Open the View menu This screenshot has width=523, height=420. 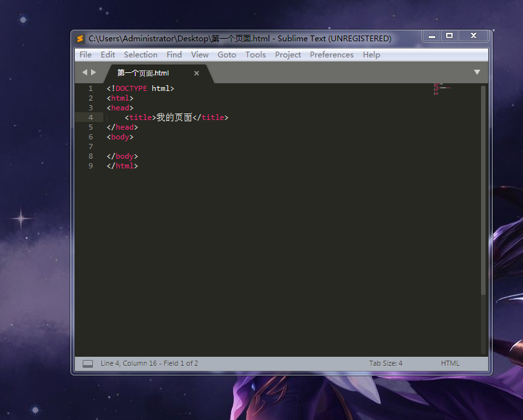tap(200, 55)
